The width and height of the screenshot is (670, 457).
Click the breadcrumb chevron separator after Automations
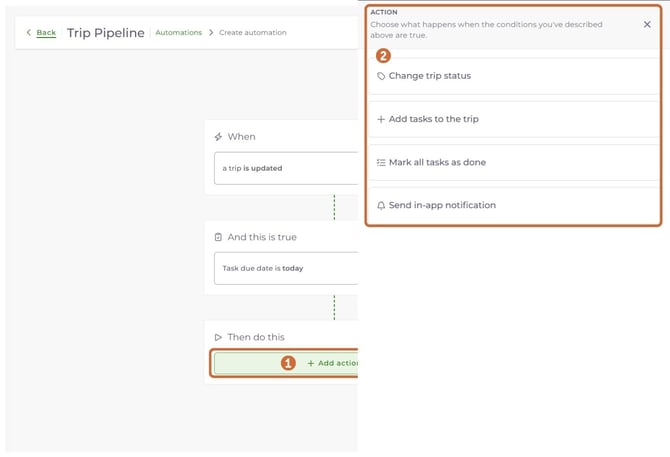point(211,32)
